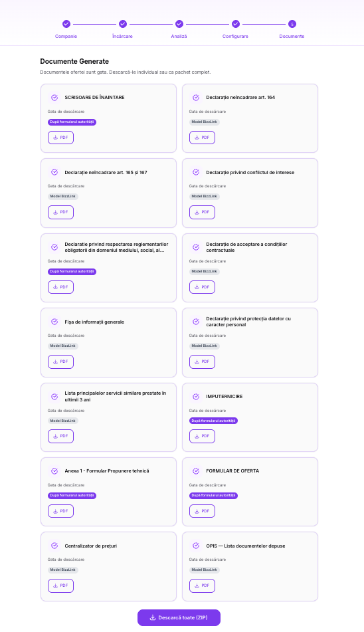
Task: Select the Documente step number five
Action: click(x=292, y=24)
